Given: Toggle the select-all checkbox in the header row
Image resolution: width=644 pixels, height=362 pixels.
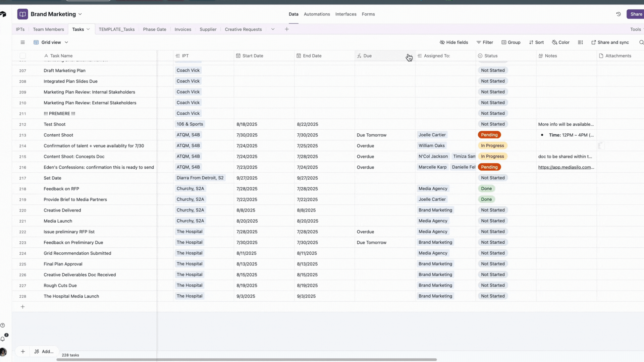Looking at the screenshot, I should pos(22,56).
